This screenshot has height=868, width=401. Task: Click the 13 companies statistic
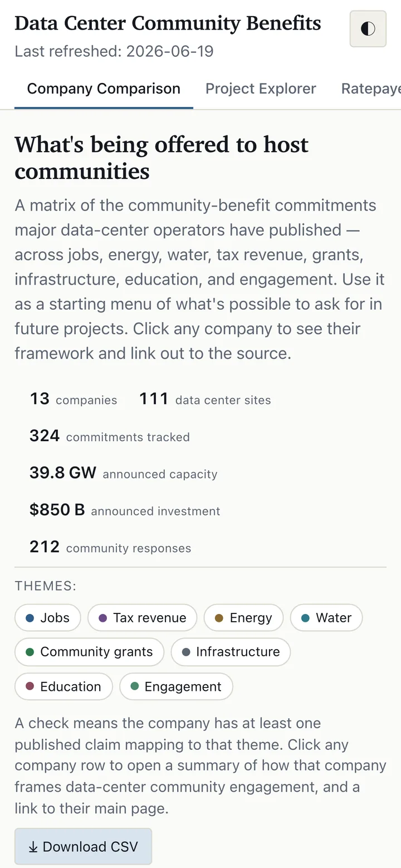pyautogui.click(x=74, y=399)
